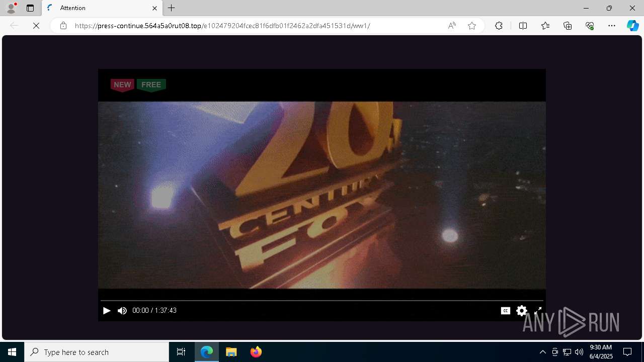Open video player settings gear
The image size is (644, 362).
pos(522,311)
